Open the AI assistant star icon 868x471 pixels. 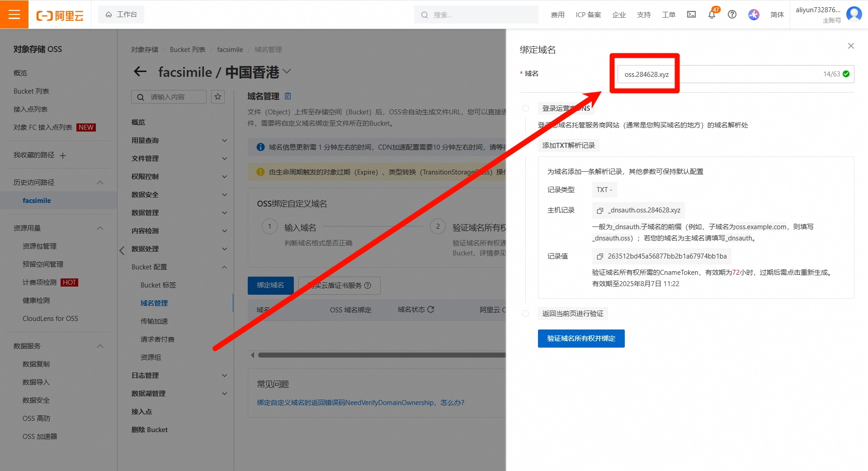point(754,14)
